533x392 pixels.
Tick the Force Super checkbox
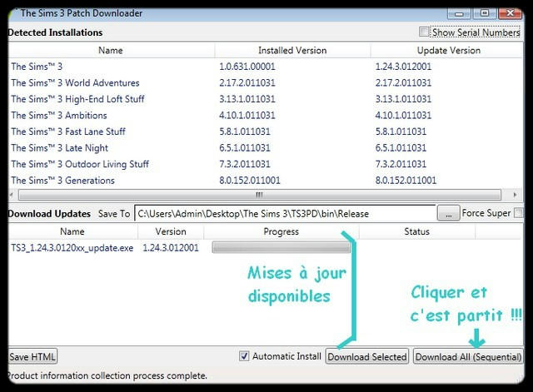pos(519,213)
